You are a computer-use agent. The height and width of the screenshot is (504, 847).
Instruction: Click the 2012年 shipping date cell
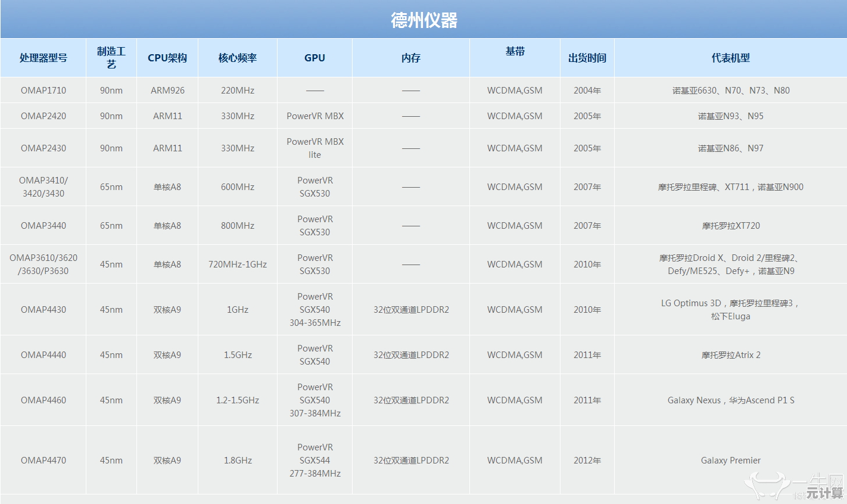(x=587, y=461)
